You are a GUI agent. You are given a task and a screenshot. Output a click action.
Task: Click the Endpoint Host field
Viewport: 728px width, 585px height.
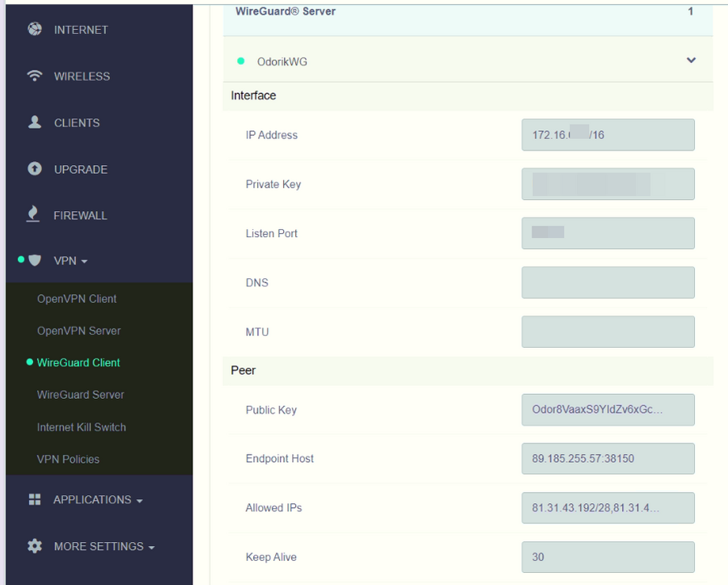607,459
